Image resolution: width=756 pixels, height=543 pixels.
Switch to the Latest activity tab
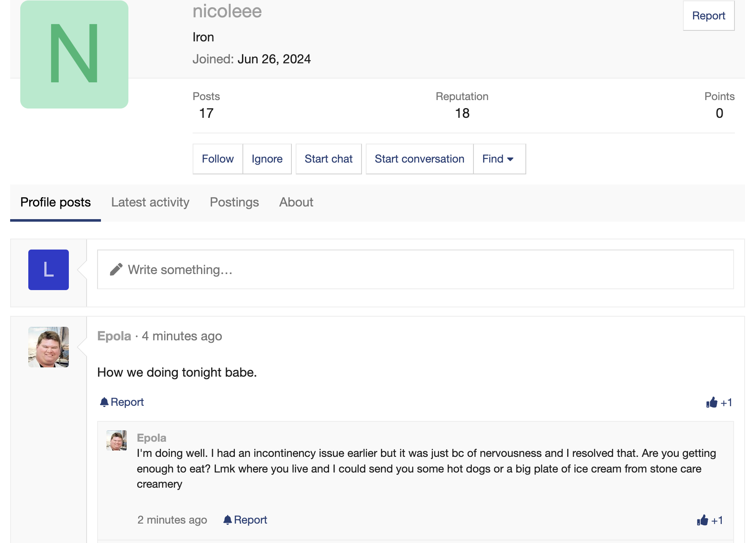[150, 202]
